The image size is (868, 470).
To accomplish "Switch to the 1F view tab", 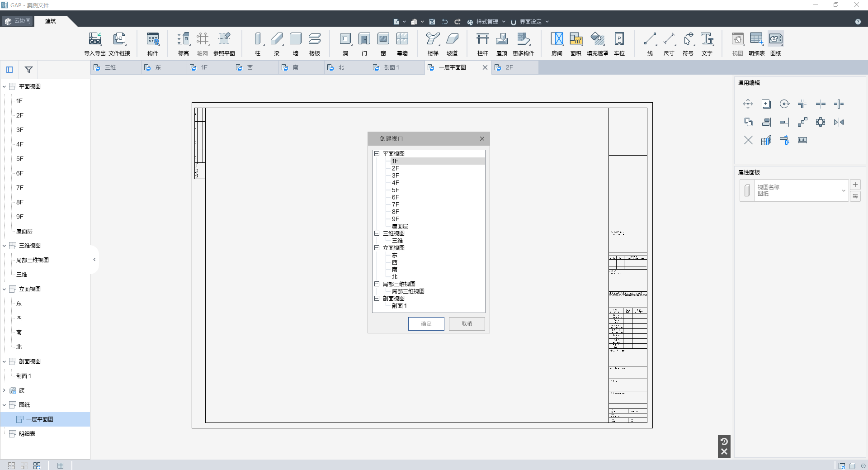I will 210,67.
